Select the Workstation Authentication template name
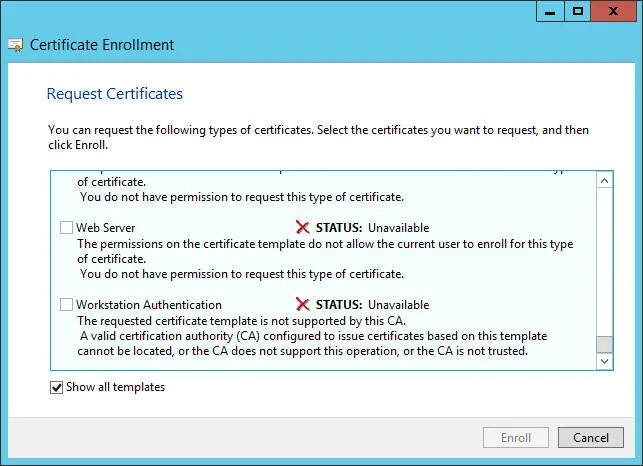The height and width of the screenshot is (466, 643). 149,305
